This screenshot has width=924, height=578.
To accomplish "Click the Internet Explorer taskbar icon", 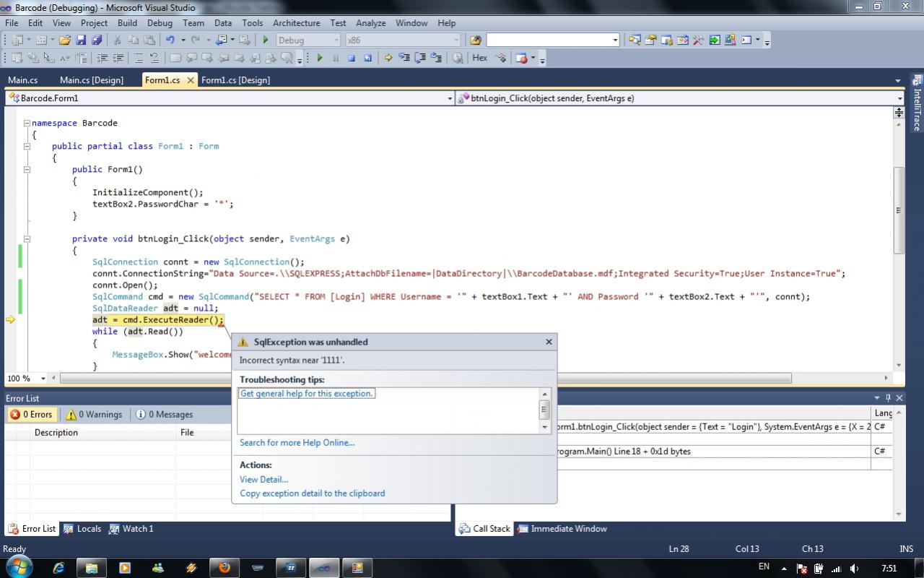I will click(58, 567).
